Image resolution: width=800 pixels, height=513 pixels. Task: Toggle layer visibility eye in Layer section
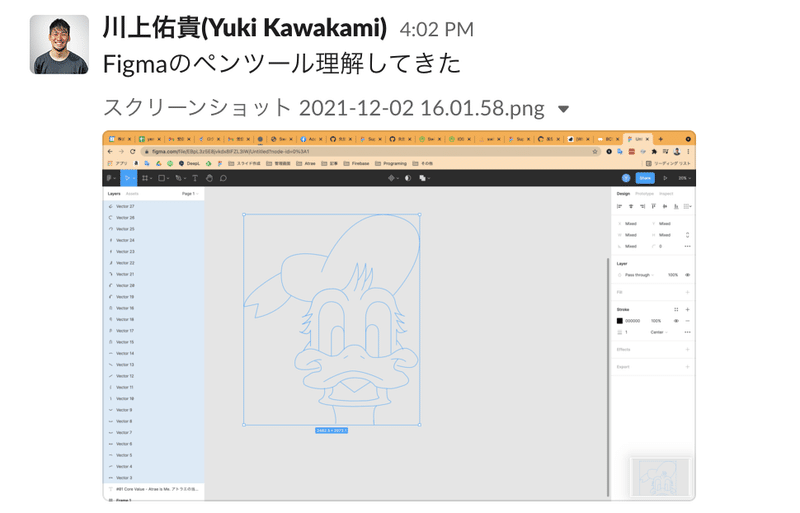tap(687, 275)
